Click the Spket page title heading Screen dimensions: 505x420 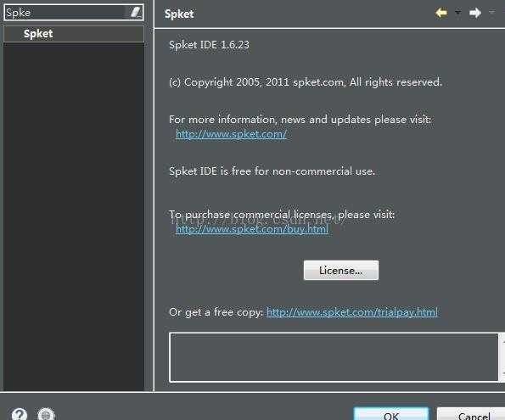pos(179,14)
